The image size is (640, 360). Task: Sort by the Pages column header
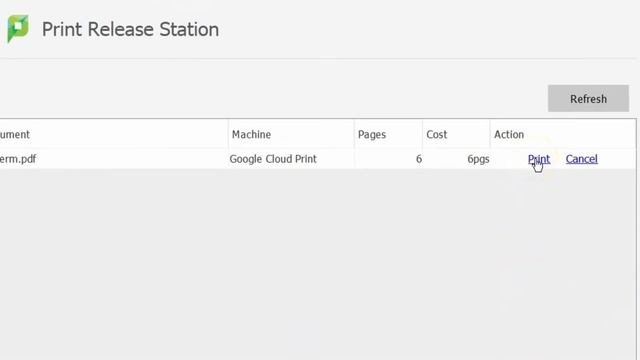pyautogui.click(x=388, y=134)
